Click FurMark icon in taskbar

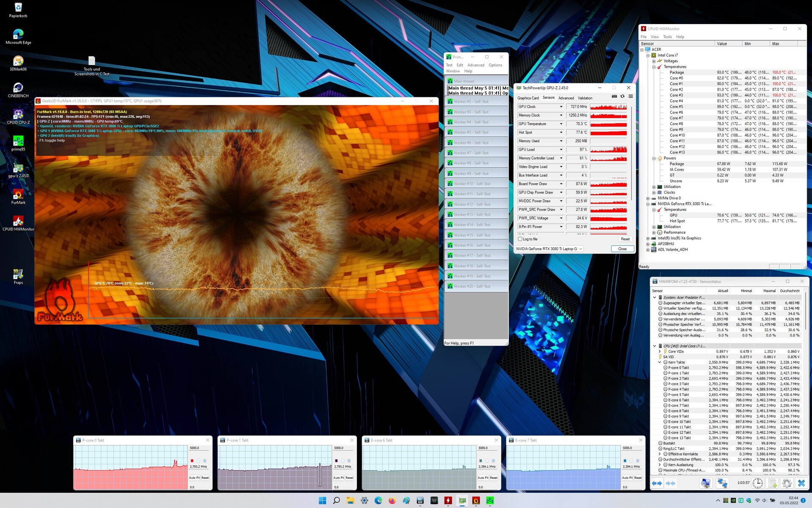[476, 500]
